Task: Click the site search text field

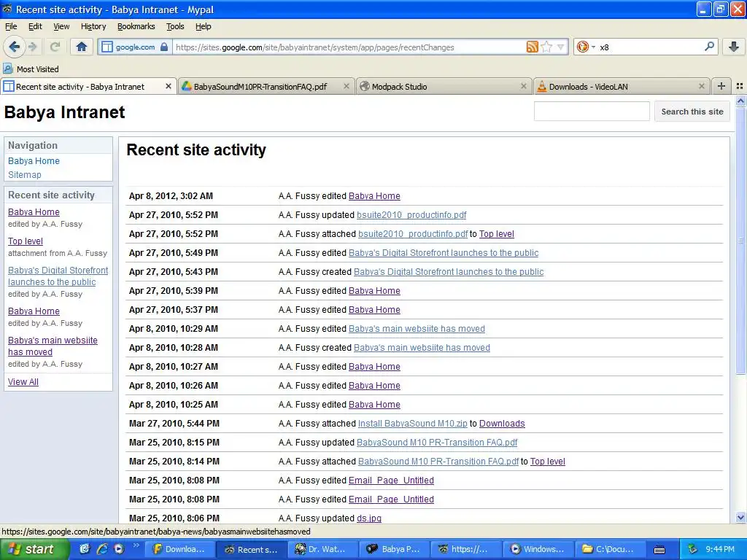Action: point(591,112)
